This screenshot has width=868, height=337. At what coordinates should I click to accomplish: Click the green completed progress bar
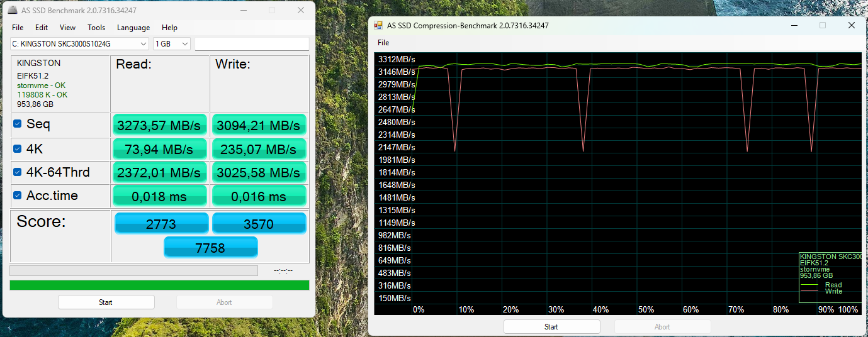click(x=159, y=285)
